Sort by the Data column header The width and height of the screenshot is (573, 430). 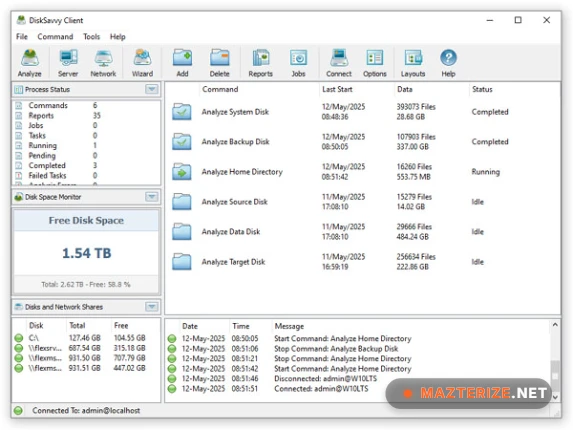click(x=405, y=89)
